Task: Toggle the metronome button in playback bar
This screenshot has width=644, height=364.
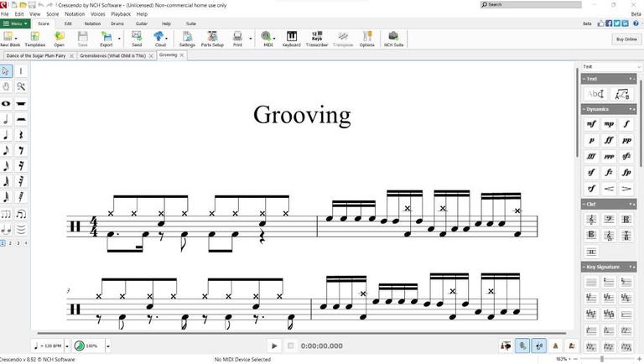Action: (x=555, y=346)
